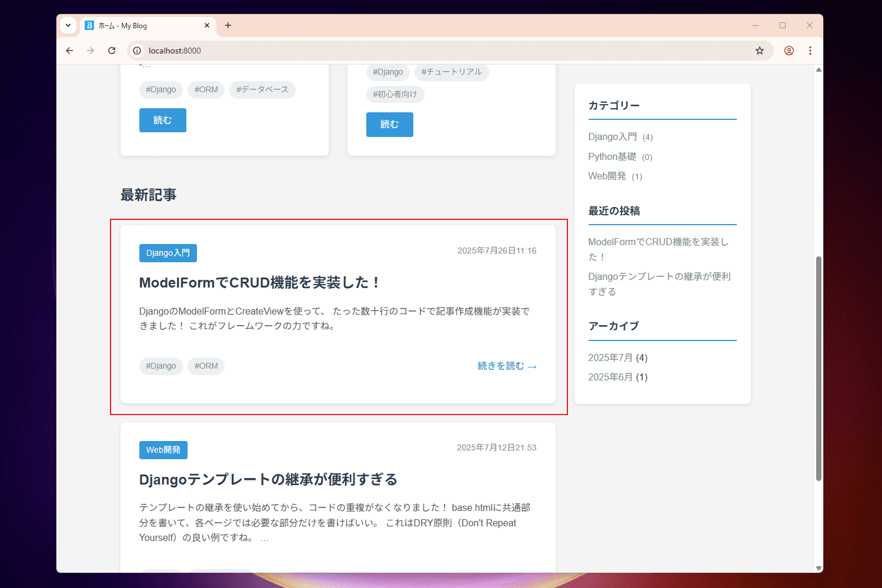Open the Chrome profile icon
This screenshot has width=882, height=588.
pyautogui.click(x=789, y=51)
